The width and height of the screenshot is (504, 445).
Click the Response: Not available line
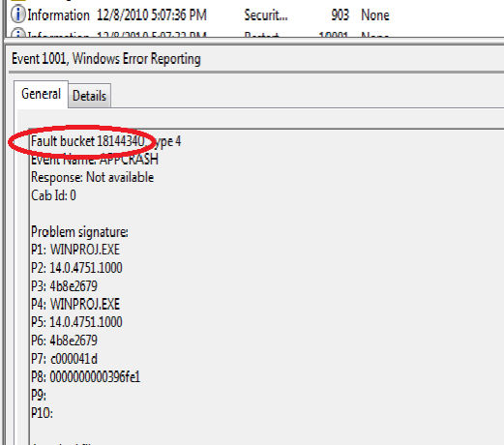click(x=92, y=177)
